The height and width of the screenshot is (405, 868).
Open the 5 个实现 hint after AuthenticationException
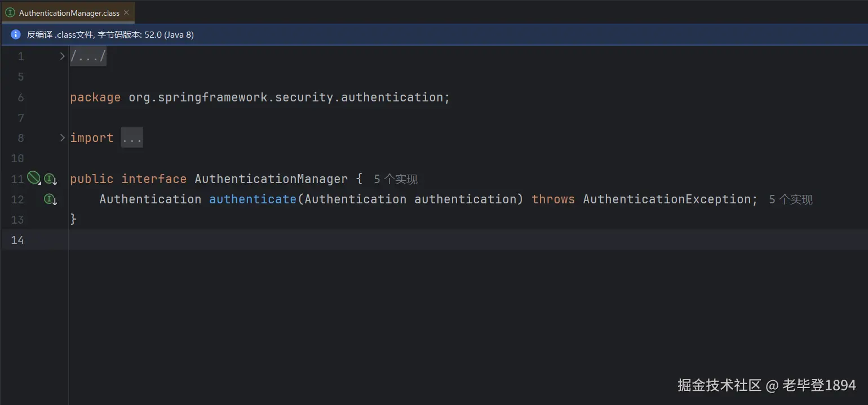(790, 199)
